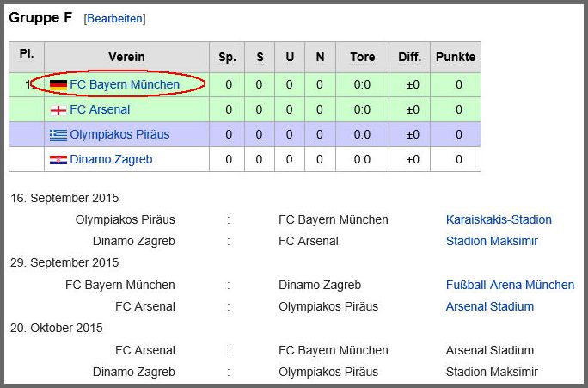Open the Karaiskakis-Stadion link
Image resolution: width=588 pixels, height=388 pixels.
pos(499,219)
